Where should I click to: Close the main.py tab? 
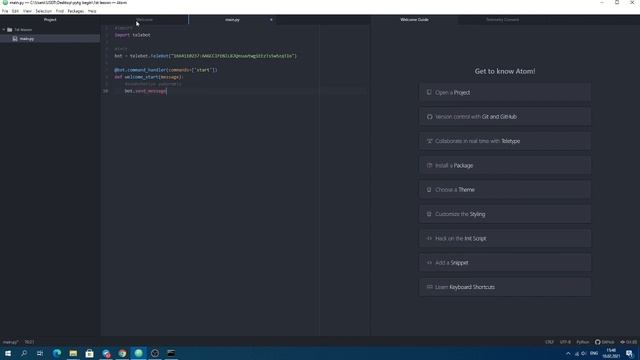(x=271, y=20)
